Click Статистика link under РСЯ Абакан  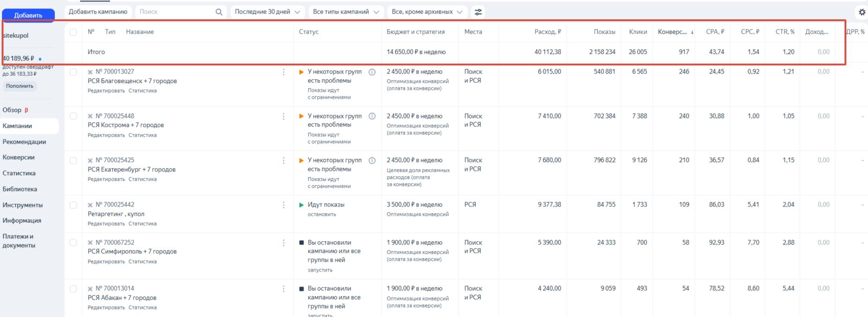[143, 308]
